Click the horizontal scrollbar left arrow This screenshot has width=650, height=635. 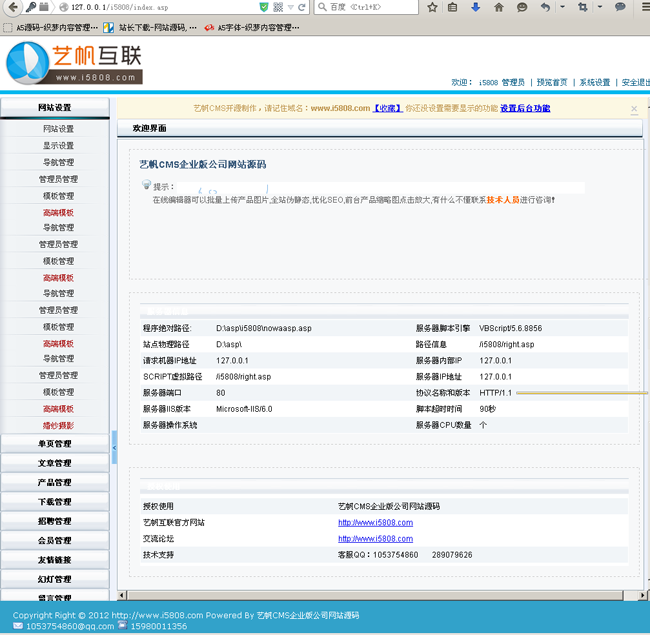(x=122, y=595)
